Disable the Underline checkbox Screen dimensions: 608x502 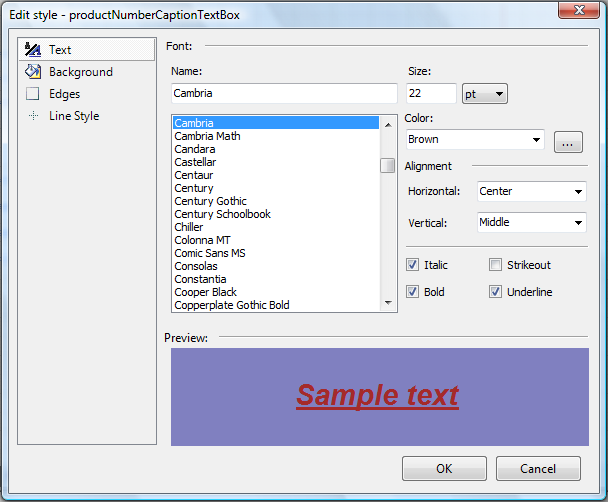pyautogui.click(x=495, y=292)
